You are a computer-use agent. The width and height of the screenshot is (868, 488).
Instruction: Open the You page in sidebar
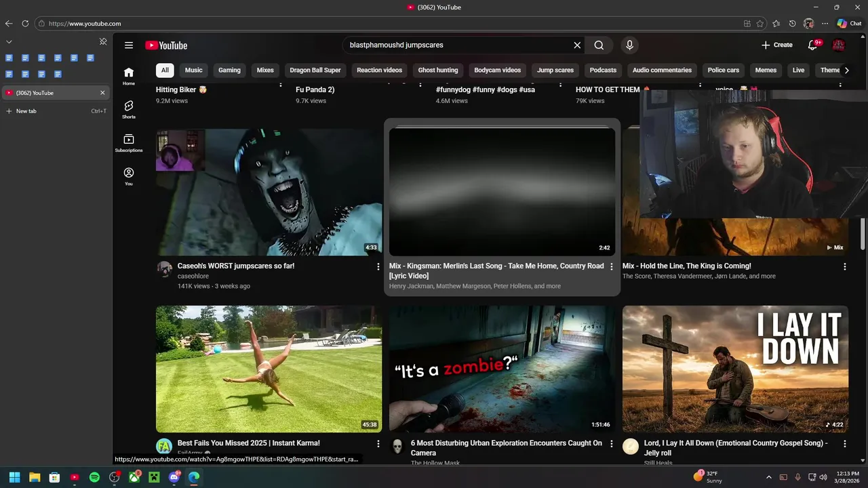[129, 176]
